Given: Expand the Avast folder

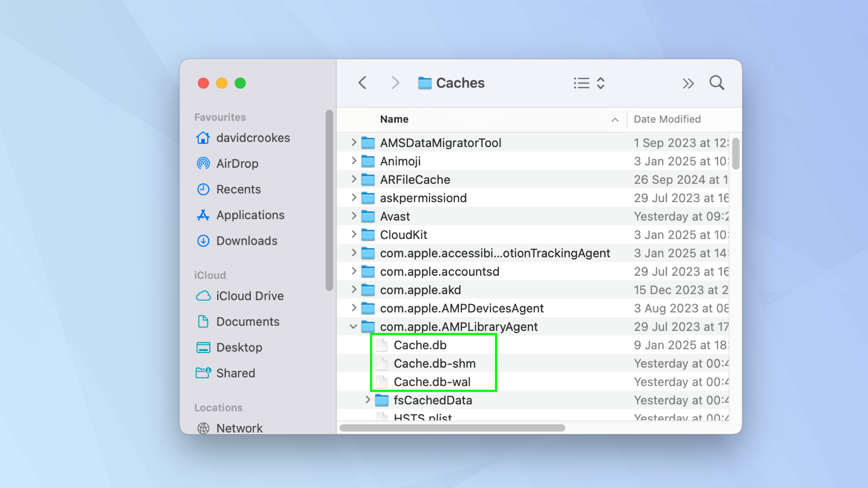Looking at the screenshot, I should (354, 216).
